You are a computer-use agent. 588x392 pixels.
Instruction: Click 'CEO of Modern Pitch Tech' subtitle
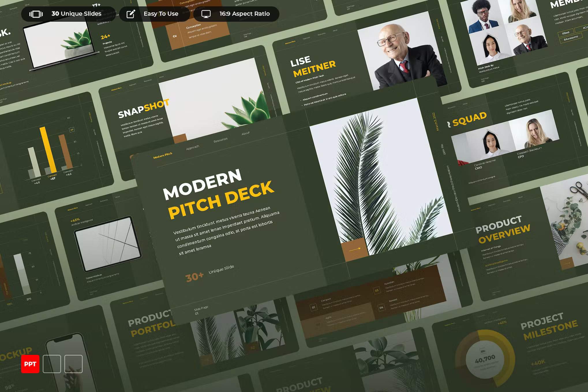310,79
